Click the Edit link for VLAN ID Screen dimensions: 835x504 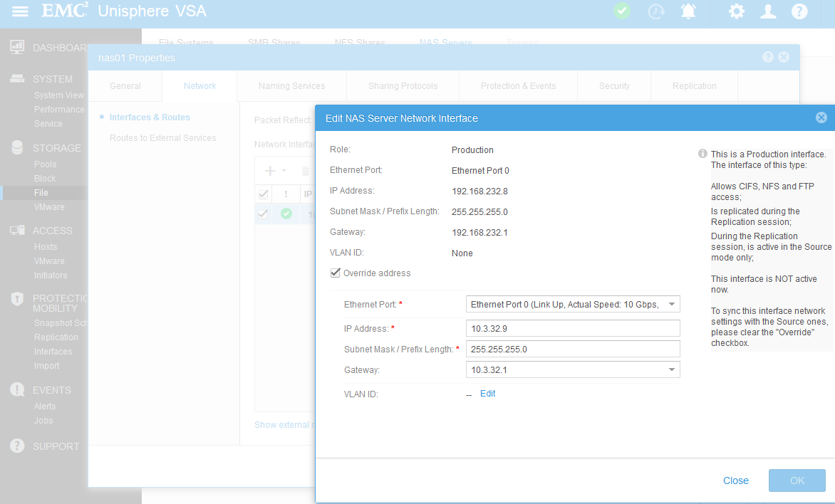[487, 394]
